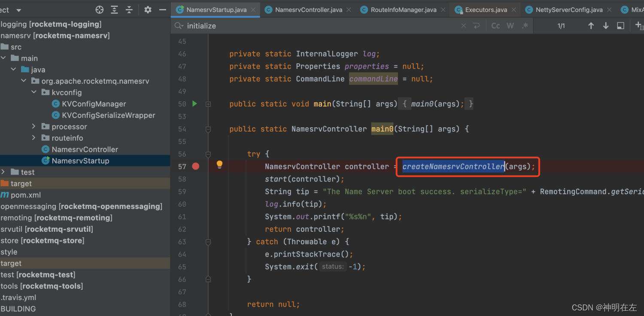This screenshot has width=644, height=316.
Task: Expand the test folder
Action: (x=3, y=172)
